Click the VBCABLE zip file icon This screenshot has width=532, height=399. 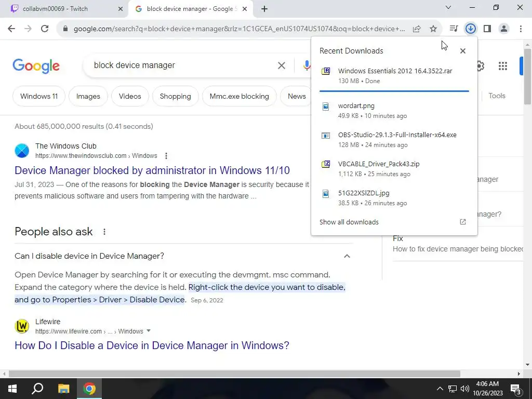click(x=326, y=165)
